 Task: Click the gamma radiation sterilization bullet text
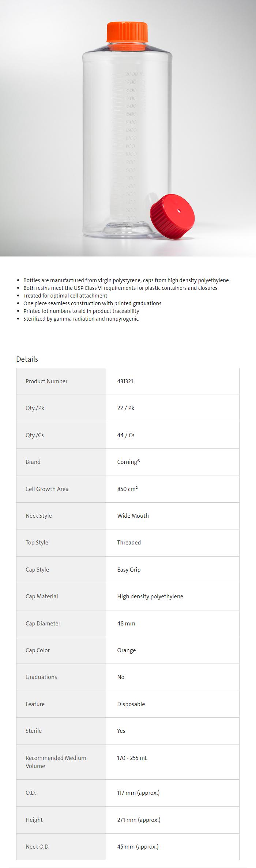[81, 319]
